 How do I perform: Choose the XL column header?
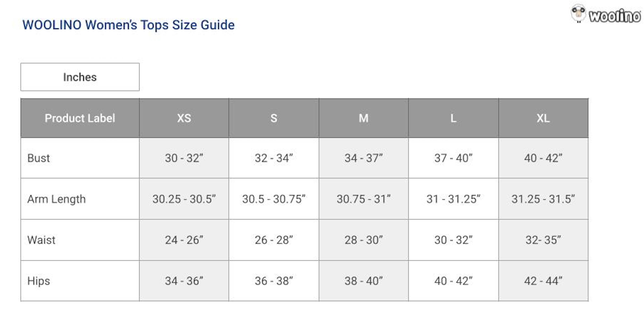543,118
